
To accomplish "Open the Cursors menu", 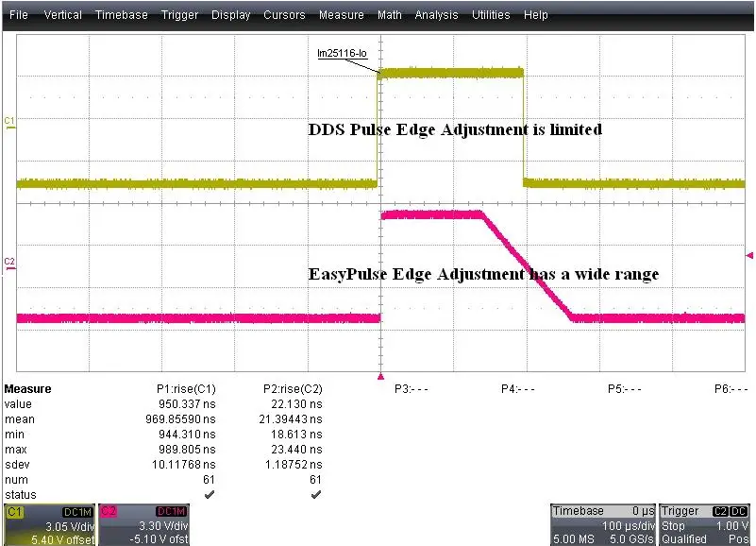I will [284, 15].
